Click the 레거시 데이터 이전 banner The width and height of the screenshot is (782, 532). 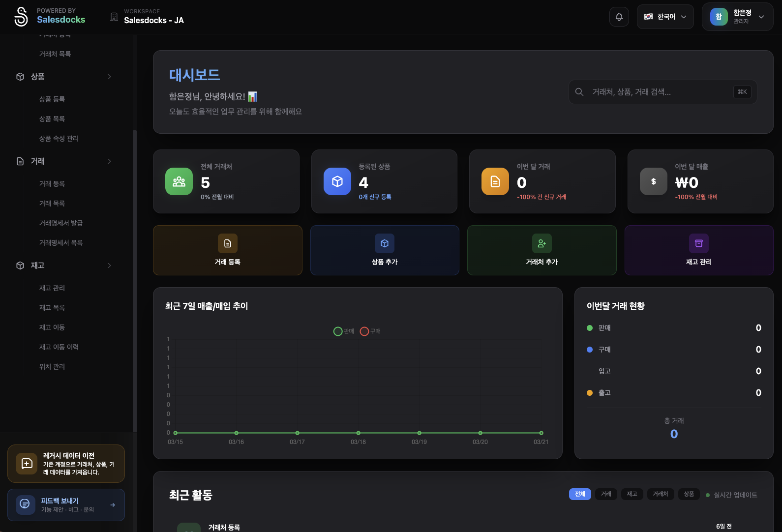pyautogui.click(x=66, y=464)
